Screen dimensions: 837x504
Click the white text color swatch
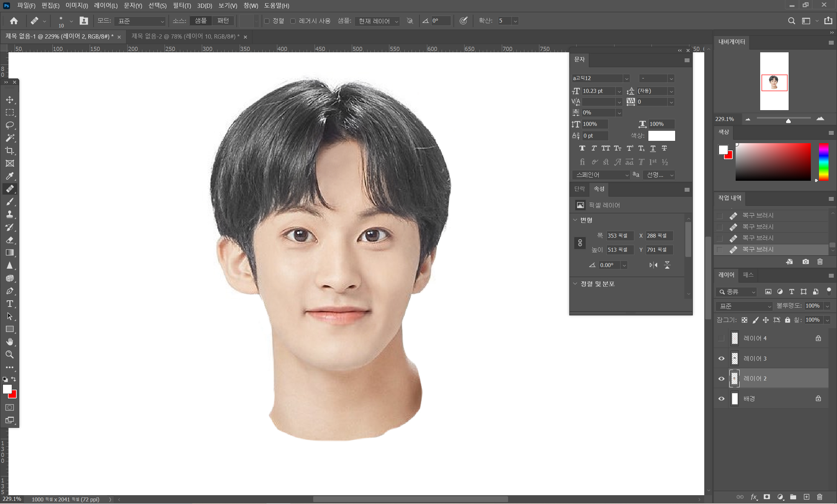pos(661,136)
